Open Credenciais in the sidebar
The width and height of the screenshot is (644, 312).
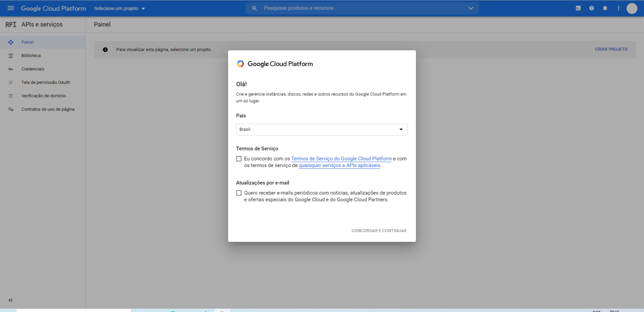pos(43,69)
